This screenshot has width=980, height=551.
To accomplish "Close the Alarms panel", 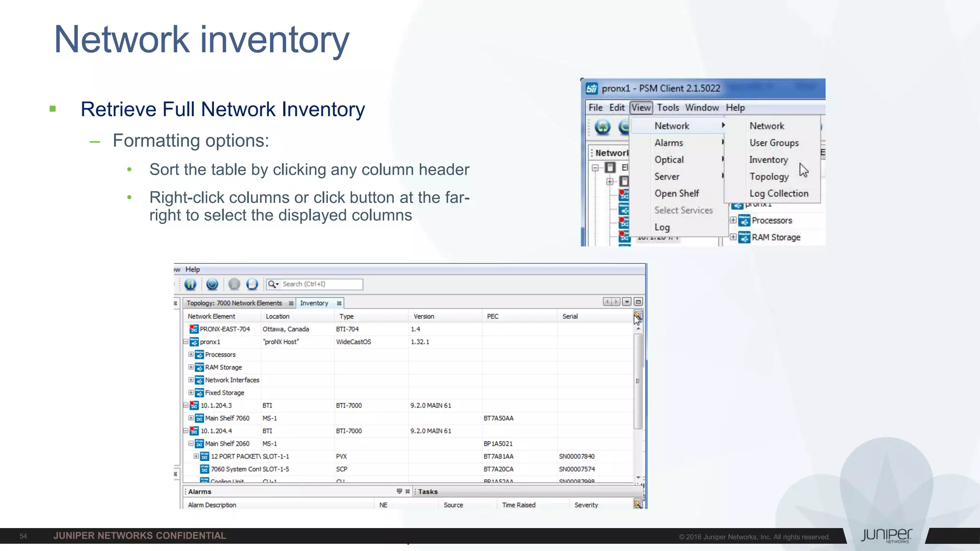I will [408, 491].
